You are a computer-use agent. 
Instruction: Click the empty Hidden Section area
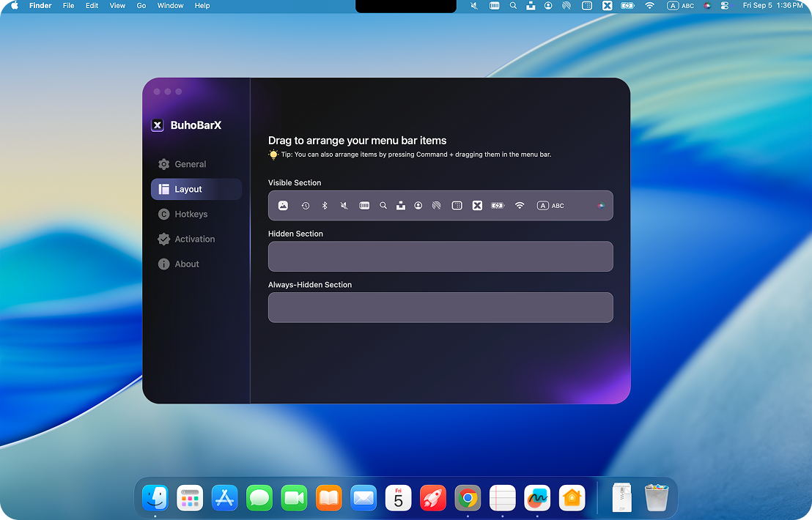[x=440, y=256]
